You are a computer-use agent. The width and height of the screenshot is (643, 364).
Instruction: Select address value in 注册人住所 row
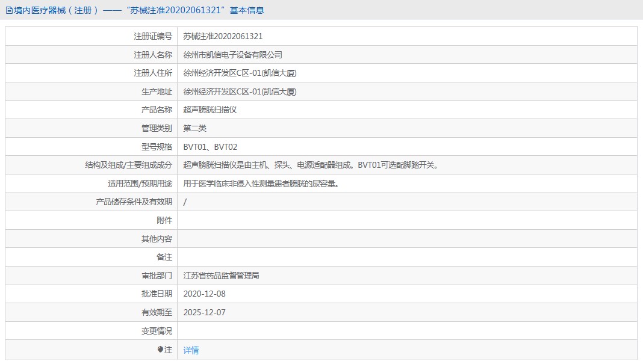coord(240,73)
